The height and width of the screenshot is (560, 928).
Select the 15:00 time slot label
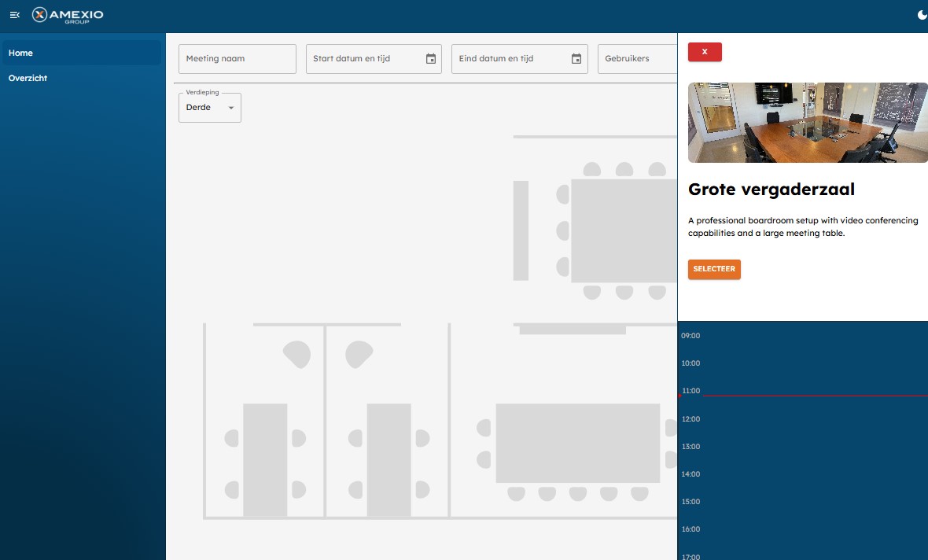tap(690, 501)
